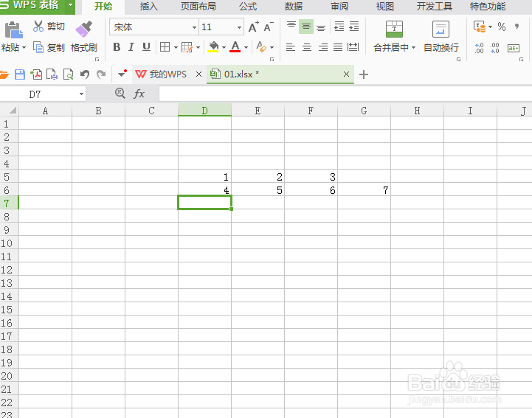Click the currency number format icon
This screenshot has height=418, width=532.
pos(480,27)
